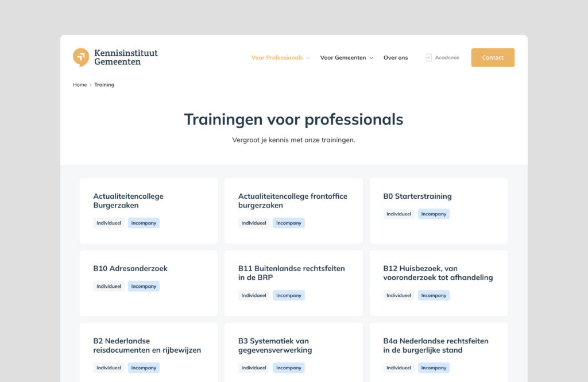This screenshot has width=588, height=382.
Task: Click Individueel tag on B10 Adresonderzoek
Action: 109,286
